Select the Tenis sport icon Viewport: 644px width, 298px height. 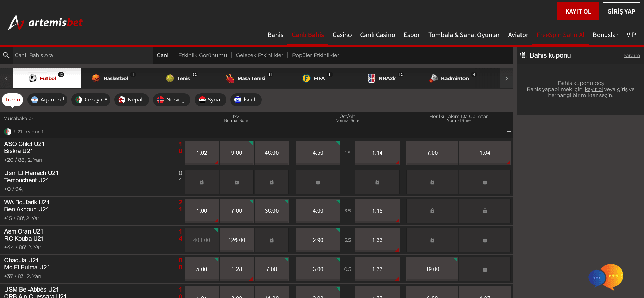170,78
